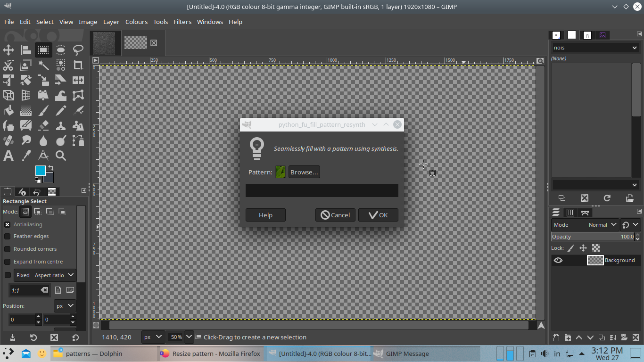Confirm the resynth dialog with OK
This screenshot has height=362, width=644.
pyautogui.click(x=378, y=215)
